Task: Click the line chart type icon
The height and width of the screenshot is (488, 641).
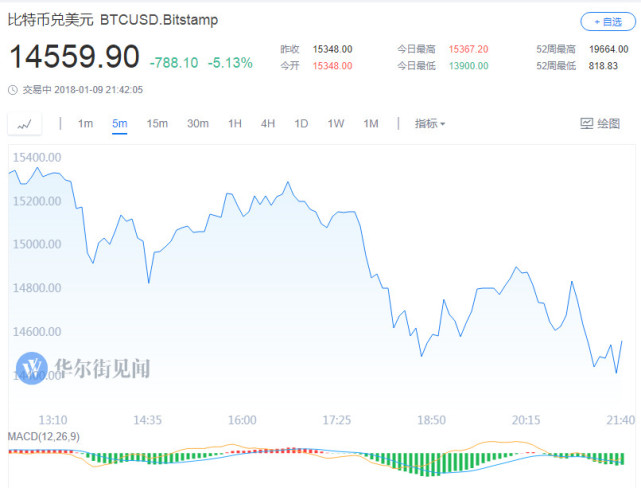Action: pos(25,124)
